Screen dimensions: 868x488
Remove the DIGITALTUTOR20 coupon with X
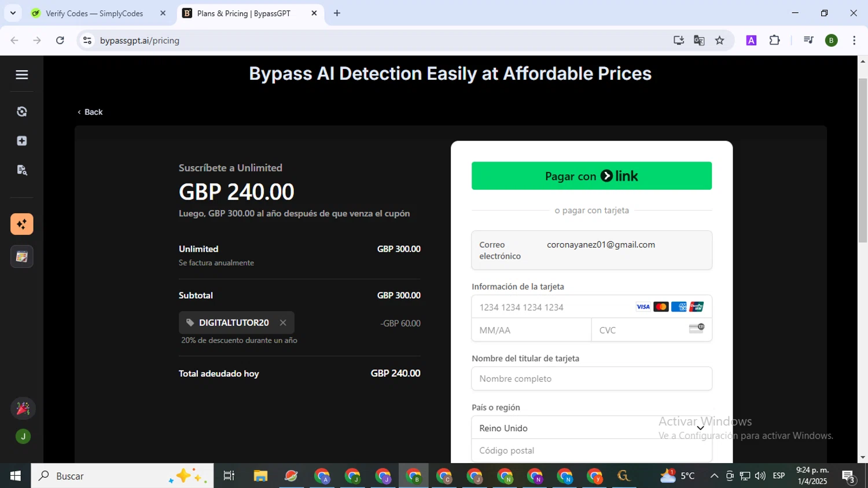click(283, 322)
